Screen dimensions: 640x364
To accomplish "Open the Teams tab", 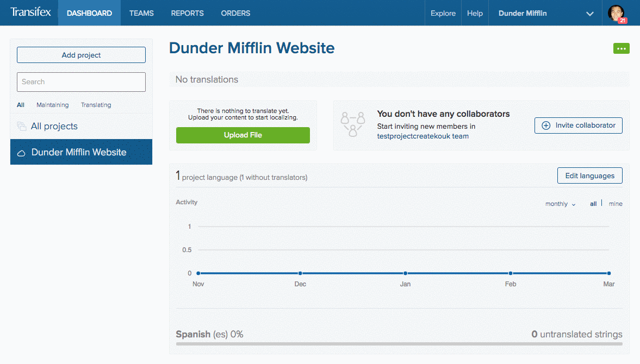I will point(141,13).
